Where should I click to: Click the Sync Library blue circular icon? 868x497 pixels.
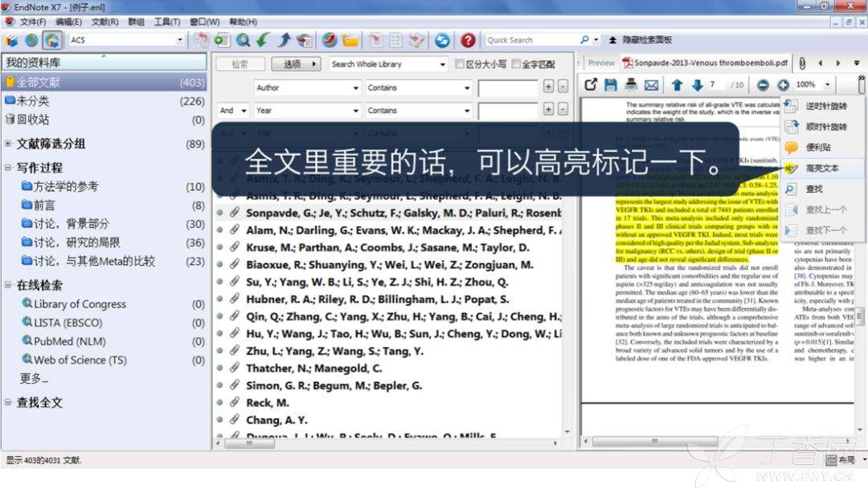click(x=442, y=40)
